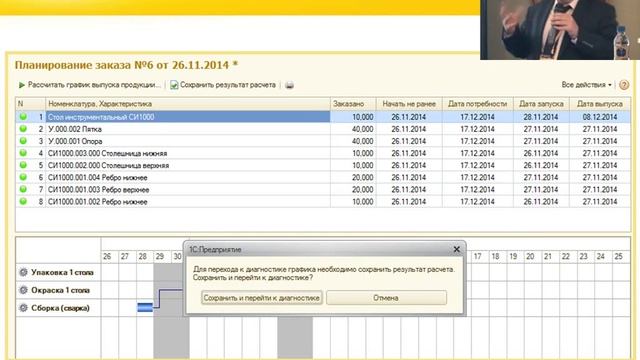Select row 'У.000.002 Пятка'

pyautogui.click(x=323, y=129)
